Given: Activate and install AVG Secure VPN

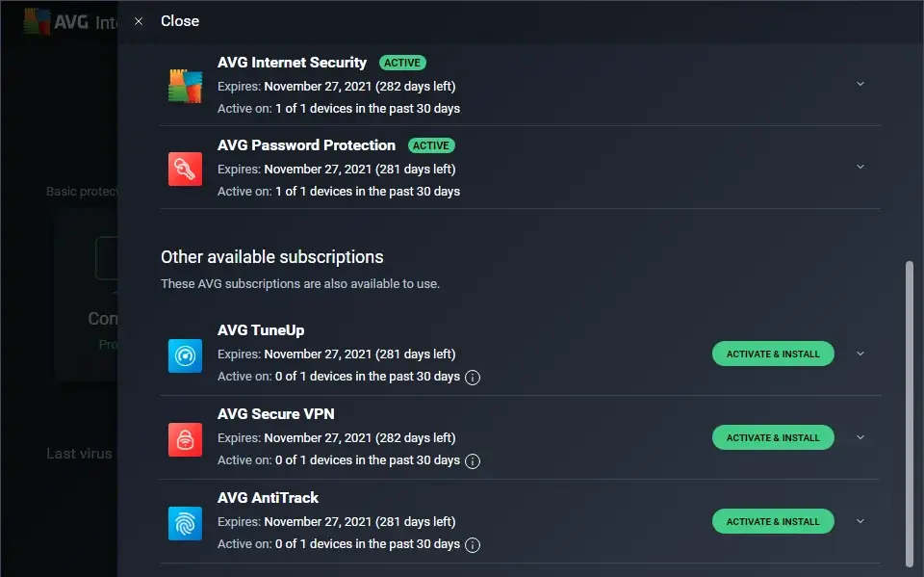Looking at the screenshot, I should coord(773,437).
